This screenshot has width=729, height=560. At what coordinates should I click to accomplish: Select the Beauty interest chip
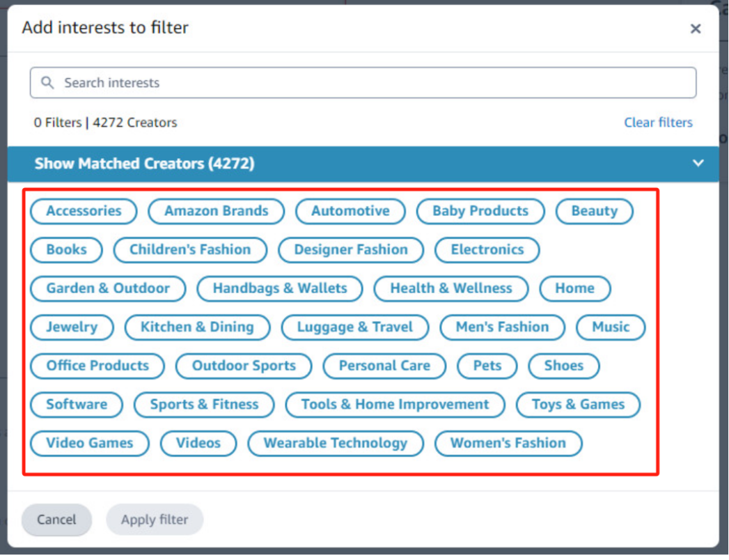594,211
